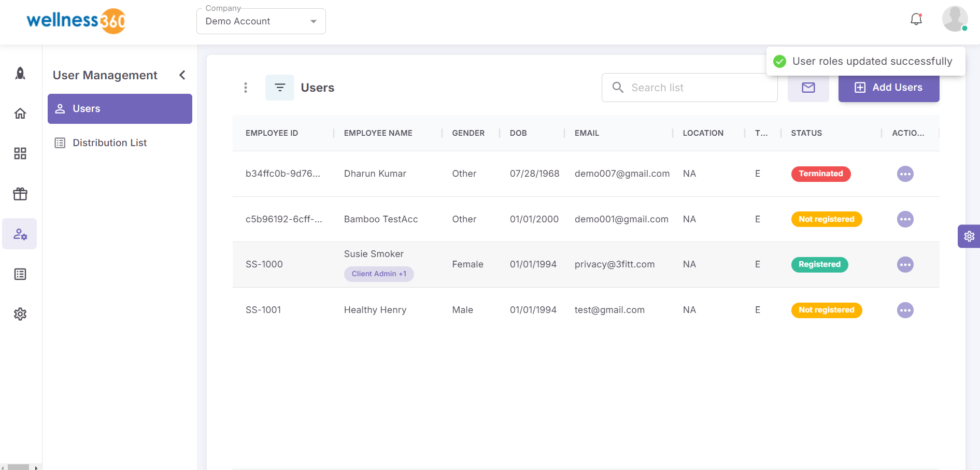Sort by EMAIL column header
This screenshot has height=470, width=980.
tap(587, 133)
